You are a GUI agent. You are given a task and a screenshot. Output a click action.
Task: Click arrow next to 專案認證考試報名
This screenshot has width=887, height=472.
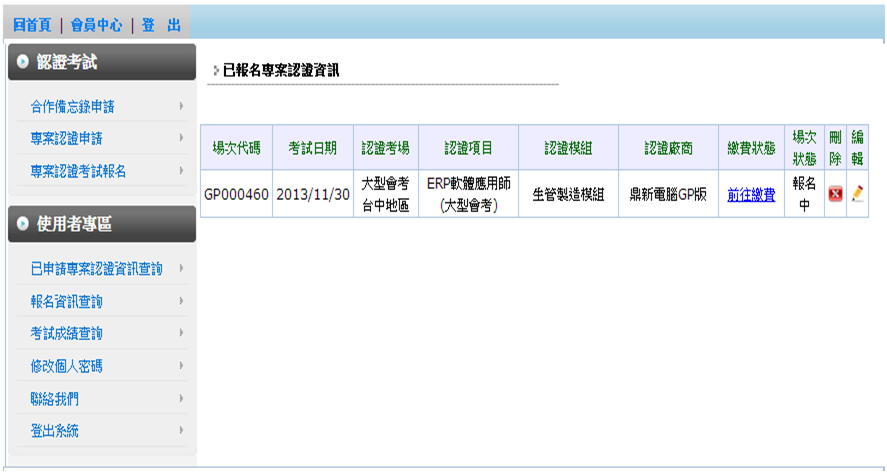coord(181,171)
